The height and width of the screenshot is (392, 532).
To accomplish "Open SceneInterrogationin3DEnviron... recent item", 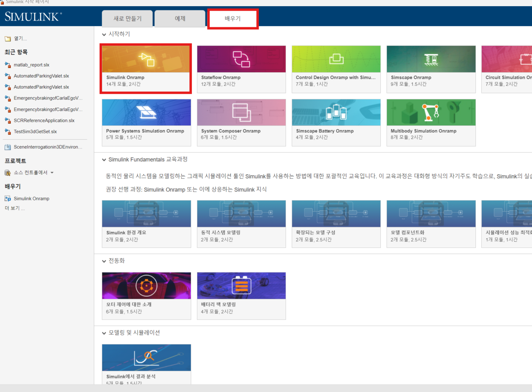I will click(x=48, y=147).
